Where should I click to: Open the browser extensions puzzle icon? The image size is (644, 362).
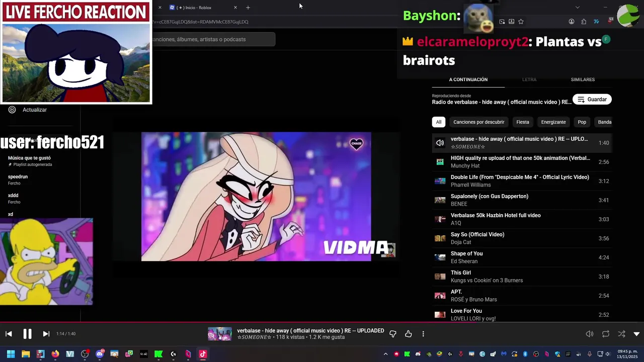point(584,22)
